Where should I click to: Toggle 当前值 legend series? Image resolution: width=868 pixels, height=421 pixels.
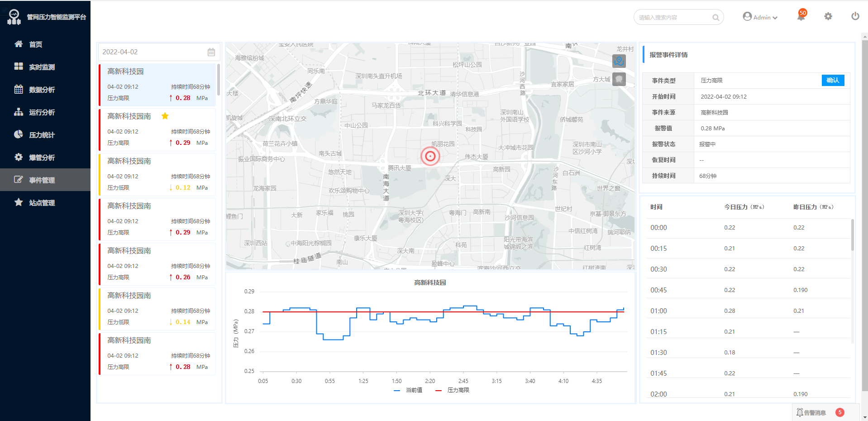408,390
